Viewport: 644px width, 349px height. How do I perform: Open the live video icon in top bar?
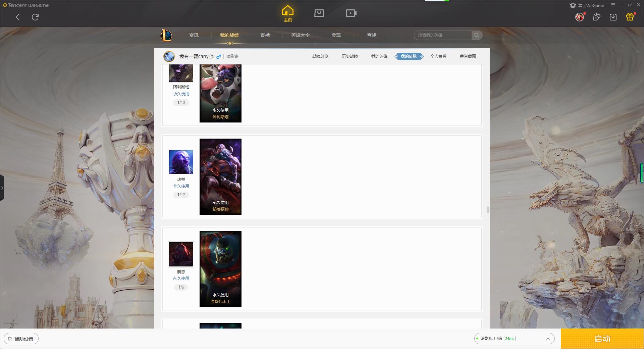point(351,13)
